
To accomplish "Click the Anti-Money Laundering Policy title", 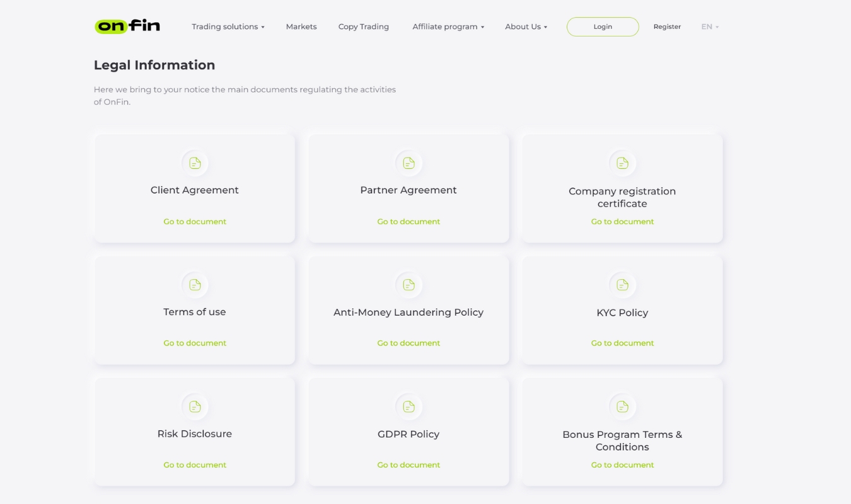I will pos(408,312).
